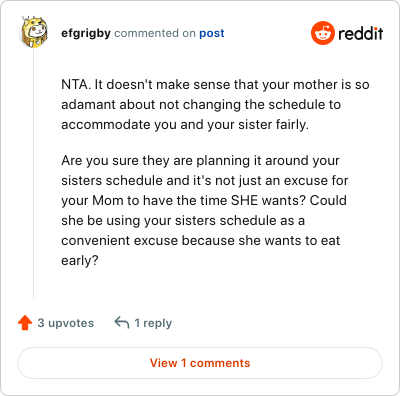The image size is (400, 396).
Task: Open the "1 reply" link
Action: 153,323
